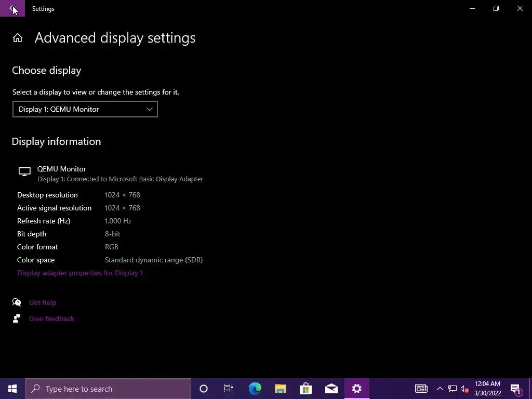Launch Microsoft Edge from the taskbar
Viewport: 532px width, 399px height.
(255, 389)
